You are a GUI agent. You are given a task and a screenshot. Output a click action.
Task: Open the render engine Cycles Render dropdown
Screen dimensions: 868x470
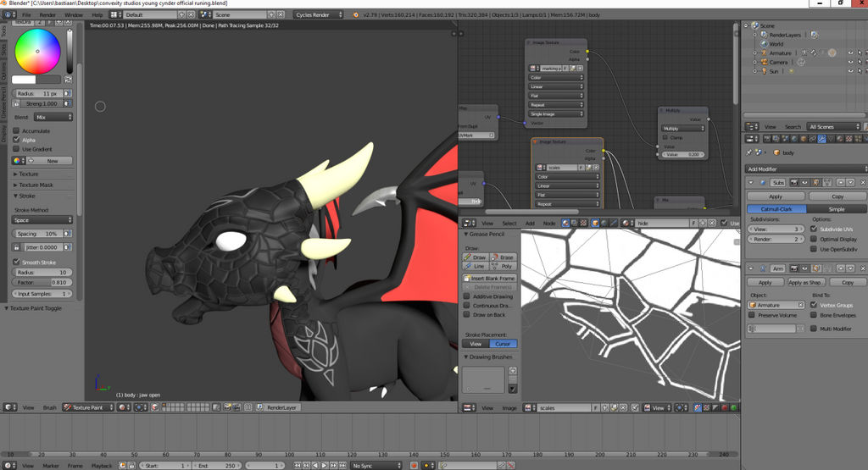318,14
